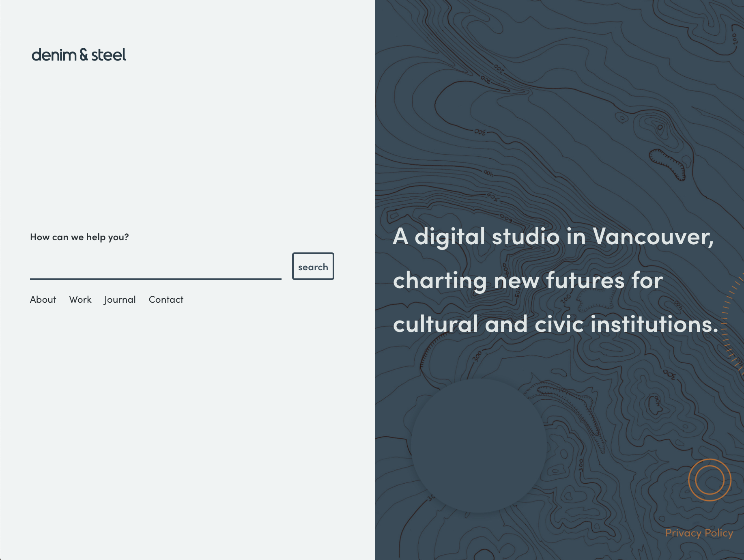Focus the 'How can we help you?' search field
The width and height of the screenshot is (744, 560).
click(x=156, y=267)
